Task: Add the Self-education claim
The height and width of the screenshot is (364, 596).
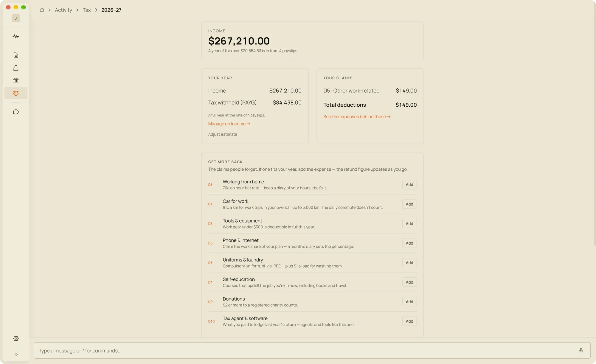Action: (x=409, y=282)
